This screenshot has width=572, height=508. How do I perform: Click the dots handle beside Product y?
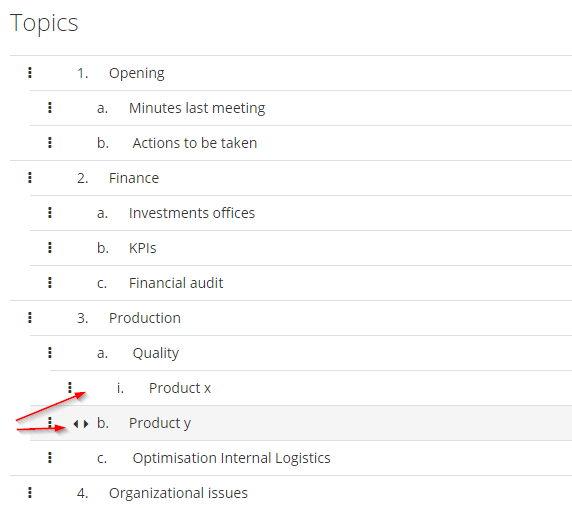point(50,423)
